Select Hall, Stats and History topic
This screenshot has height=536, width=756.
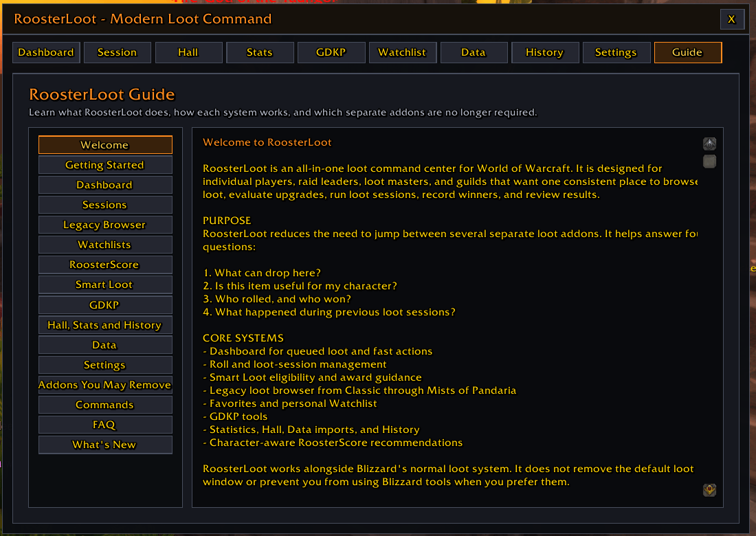[105, 325]
